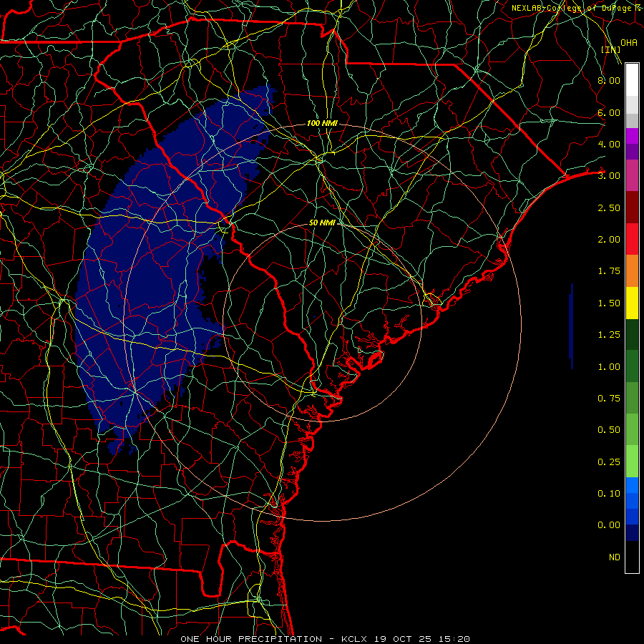Pick the white swatch in the legend
Screen dimensions: 644x644
632,80
